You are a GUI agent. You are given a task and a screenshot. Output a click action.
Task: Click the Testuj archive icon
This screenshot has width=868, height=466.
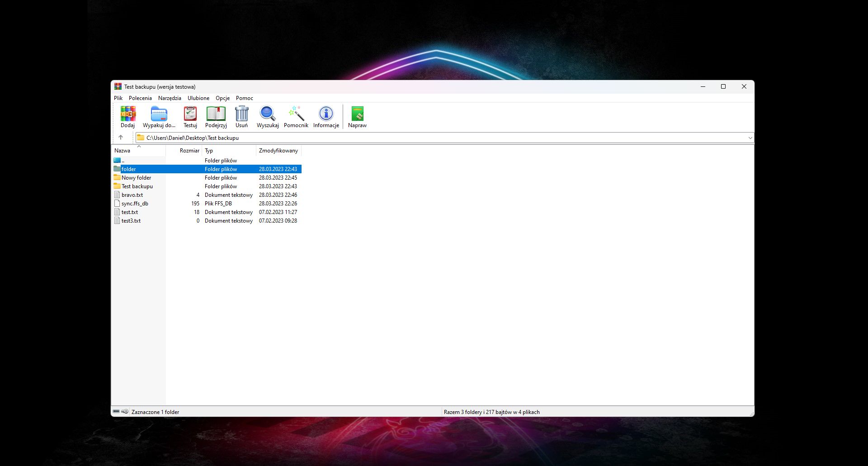pos(190,116)
